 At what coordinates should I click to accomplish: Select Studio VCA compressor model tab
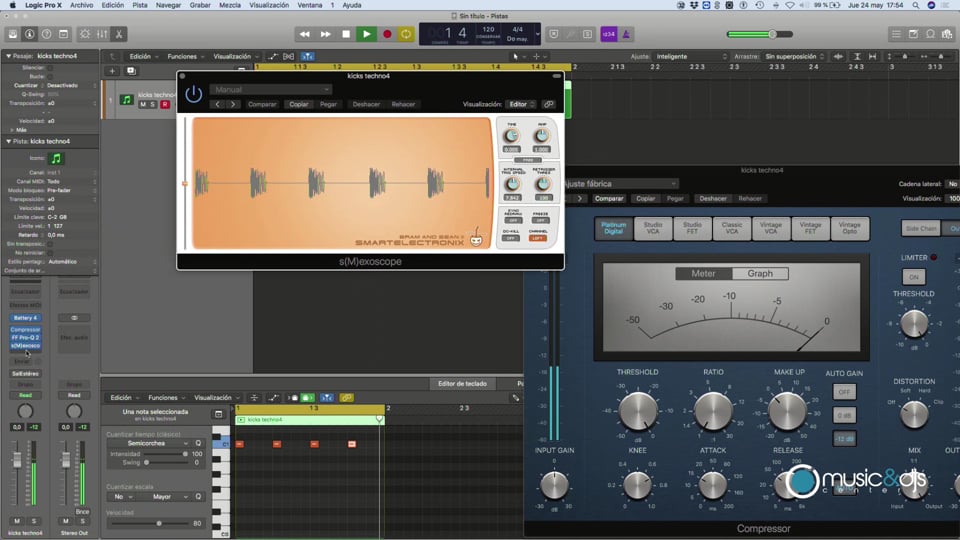[653, 228]
